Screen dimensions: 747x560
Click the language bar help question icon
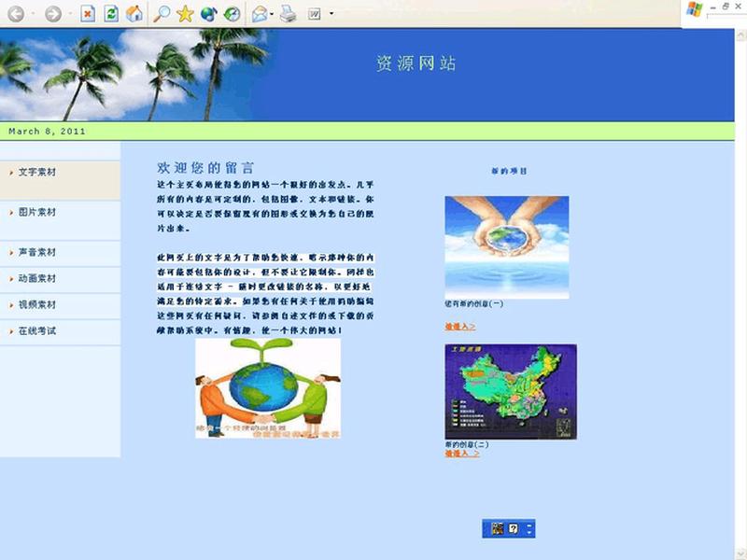(x=513, y=528)
